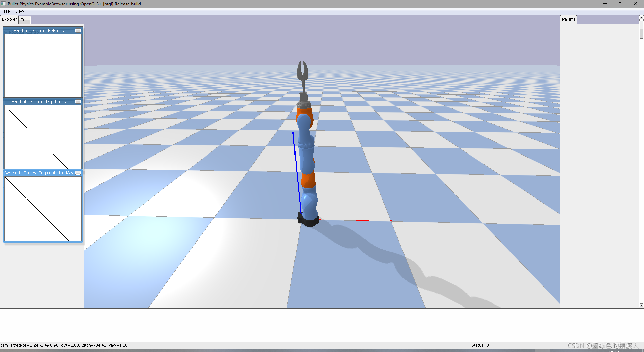Click the Params panel scrollbar thumb
The image size is (644, 352).
tap(641, 29)
